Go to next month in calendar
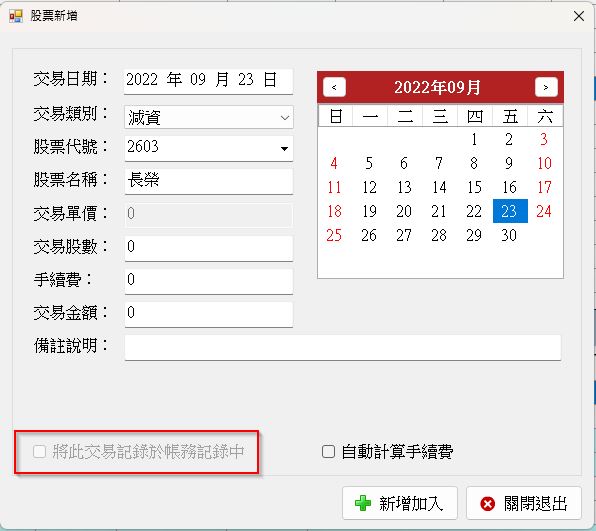The image size is (596, 531). tap(546, 87)
